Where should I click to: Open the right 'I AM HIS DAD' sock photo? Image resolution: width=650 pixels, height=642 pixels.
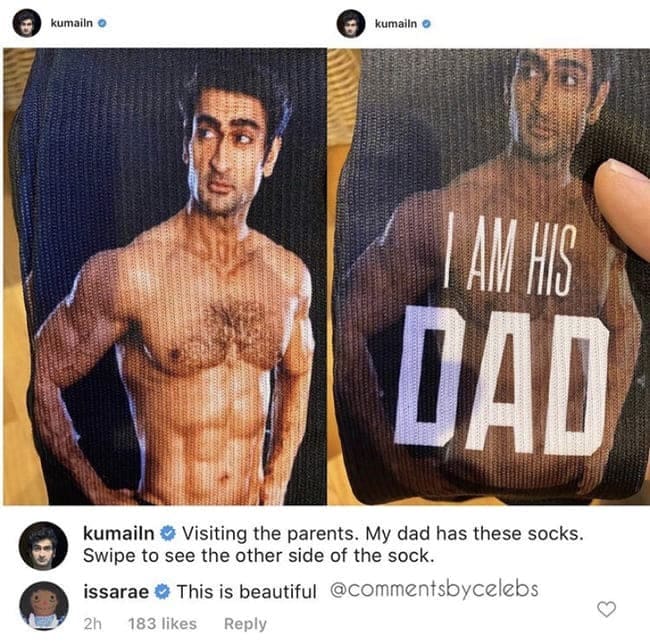[489, 276]
